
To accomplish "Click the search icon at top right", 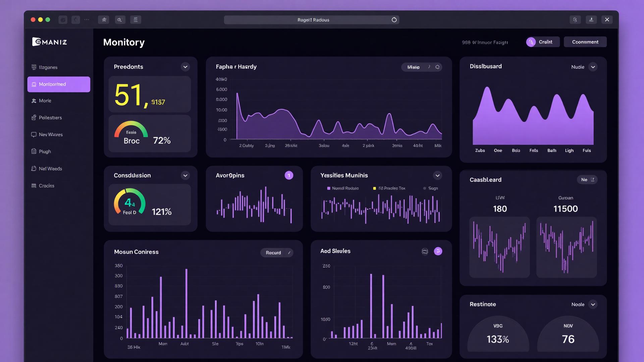I will pyautogui.click(x=575, y=20).
